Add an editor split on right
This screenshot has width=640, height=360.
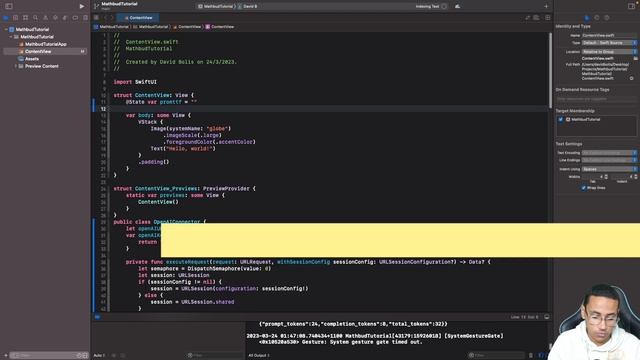[548, 18]
